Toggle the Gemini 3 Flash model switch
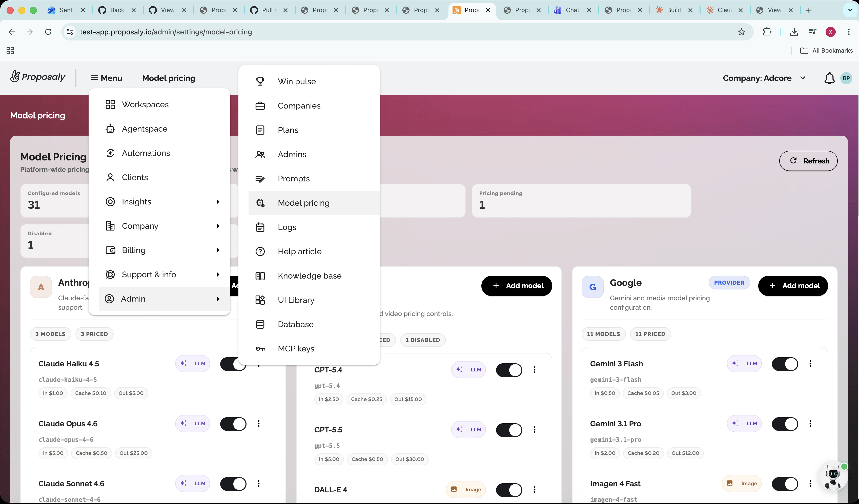The width and height of the screenshot is (859, 504). (785, 364)
